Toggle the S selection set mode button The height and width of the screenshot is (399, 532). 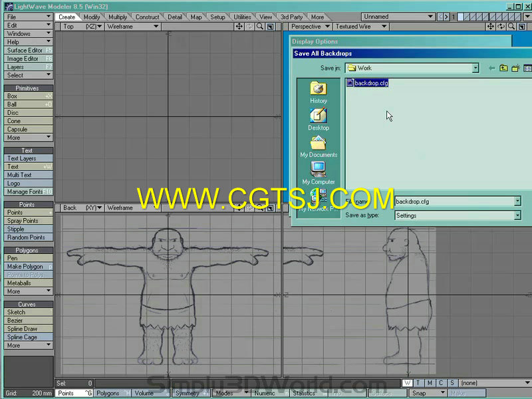pos(452,383)
